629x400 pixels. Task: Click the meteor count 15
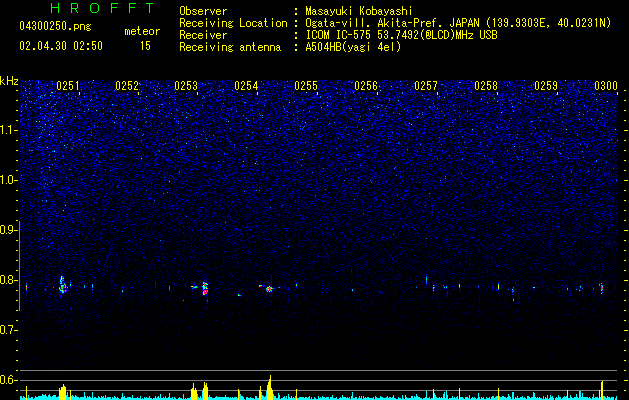tap(145, 46)
